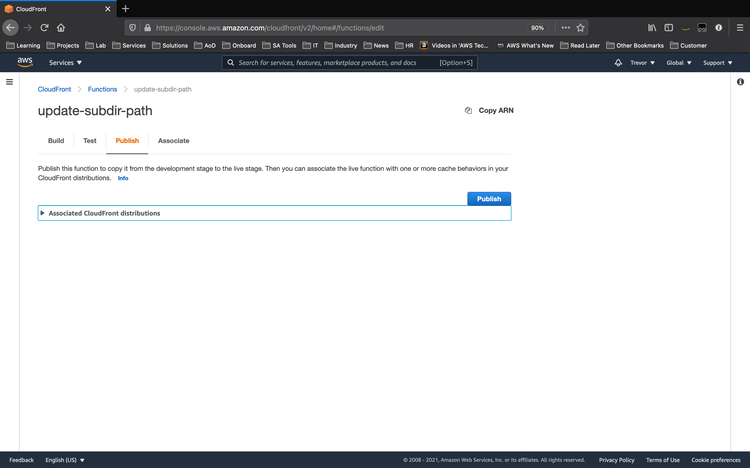Open the Services dropdown menu

pos(65,63)
